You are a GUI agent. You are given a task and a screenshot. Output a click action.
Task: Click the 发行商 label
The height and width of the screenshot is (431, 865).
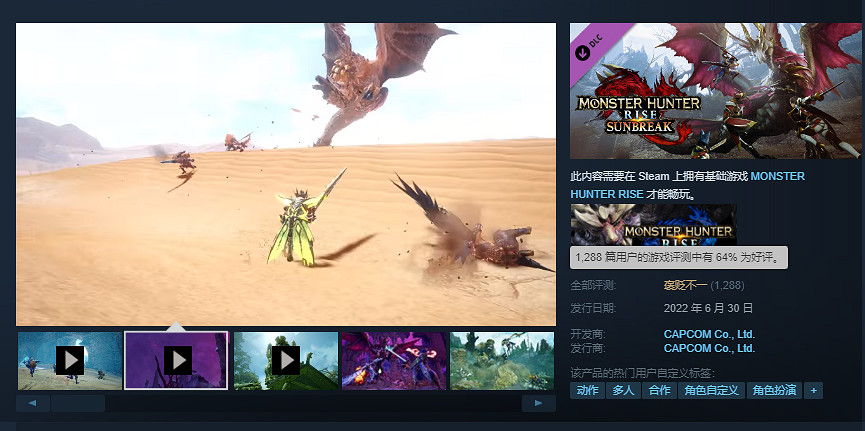pyautogui.click(x=588, y=348)
